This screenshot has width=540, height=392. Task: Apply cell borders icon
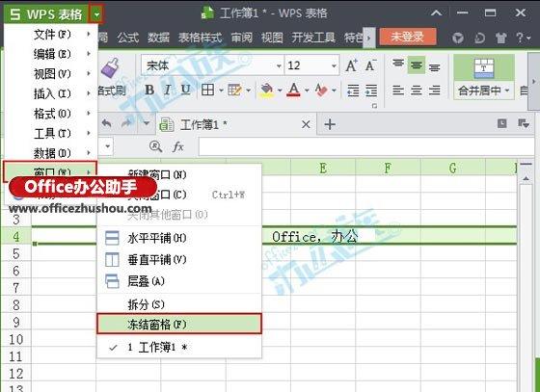click(x=207, y=91)
